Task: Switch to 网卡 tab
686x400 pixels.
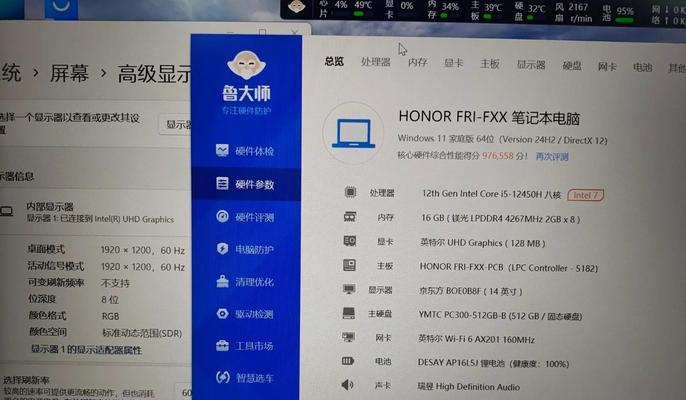Action: coord(607,67)
